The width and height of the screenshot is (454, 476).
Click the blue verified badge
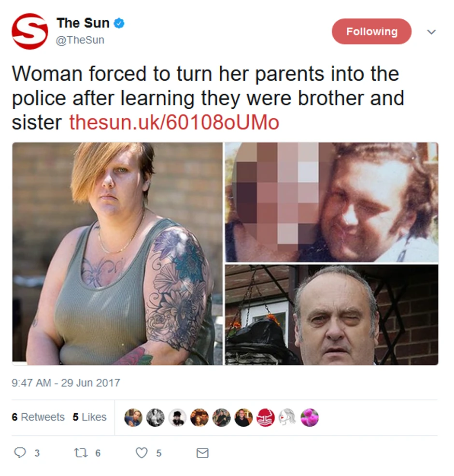pos(119,23)
